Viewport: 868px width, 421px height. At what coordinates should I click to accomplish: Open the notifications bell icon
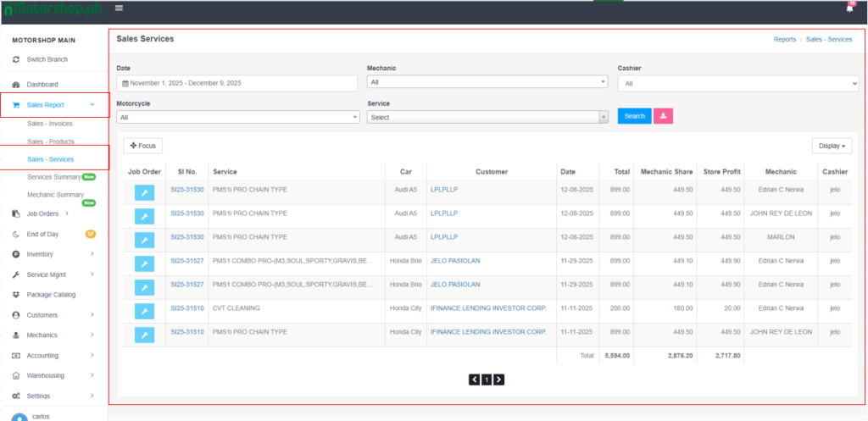pyautogui.click(x=849, y=8)
